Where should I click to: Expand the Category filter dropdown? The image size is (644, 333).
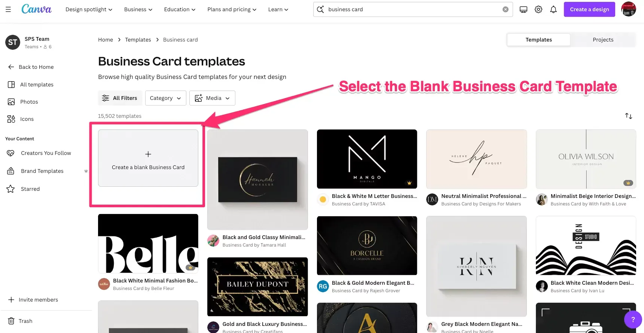[165, 98]
